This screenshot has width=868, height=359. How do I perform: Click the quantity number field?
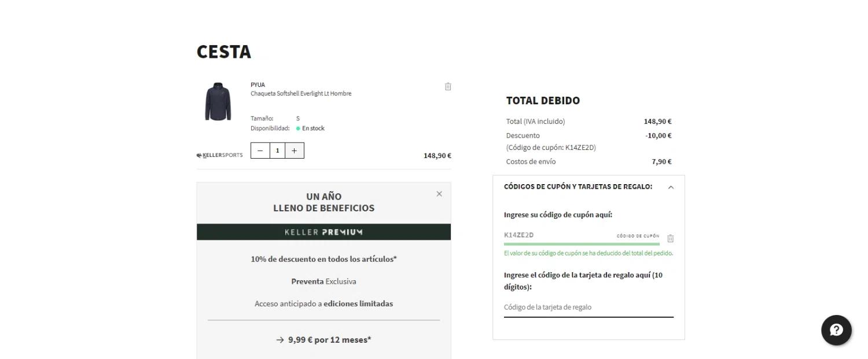click(x=277, y=151)
